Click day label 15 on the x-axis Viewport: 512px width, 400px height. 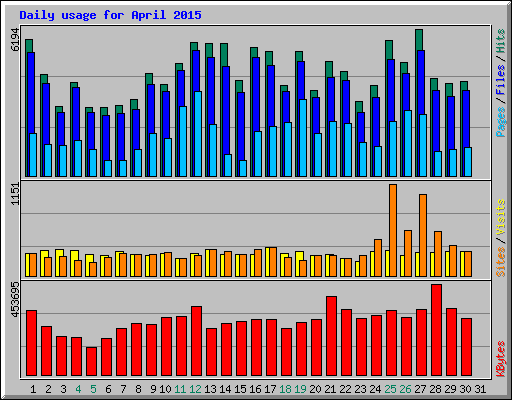pos(240,389)
